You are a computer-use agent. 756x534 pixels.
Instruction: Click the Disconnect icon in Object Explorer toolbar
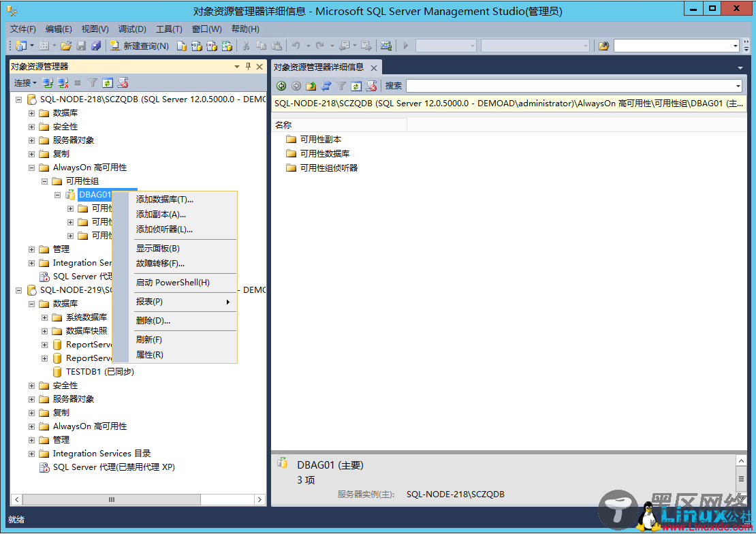click(x=63, y=83)
